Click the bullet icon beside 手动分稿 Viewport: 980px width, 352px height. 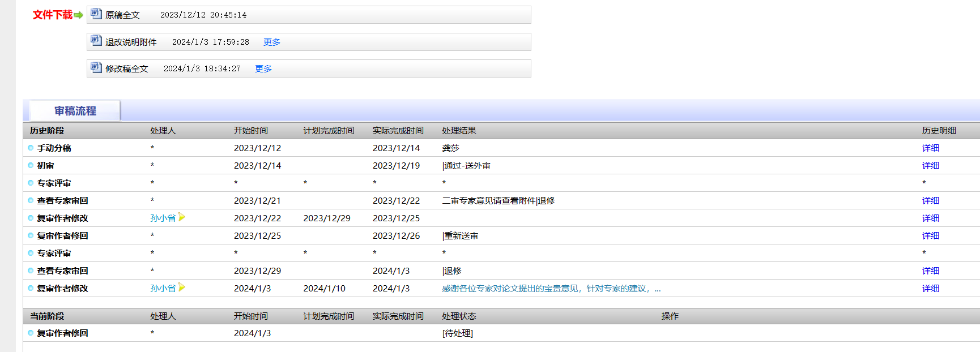click(x=31, y=148)
